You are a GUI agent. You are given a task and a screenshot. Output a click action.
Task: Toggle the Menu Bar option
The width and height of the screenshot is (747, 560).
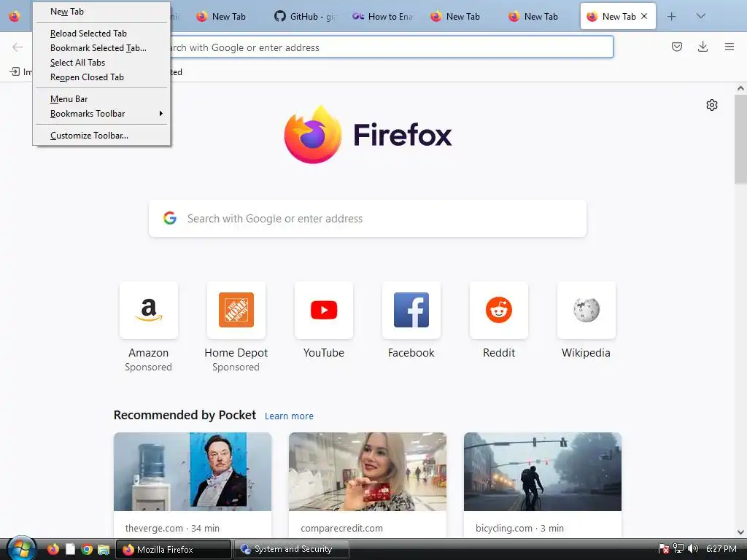click(x=101, y=99)
